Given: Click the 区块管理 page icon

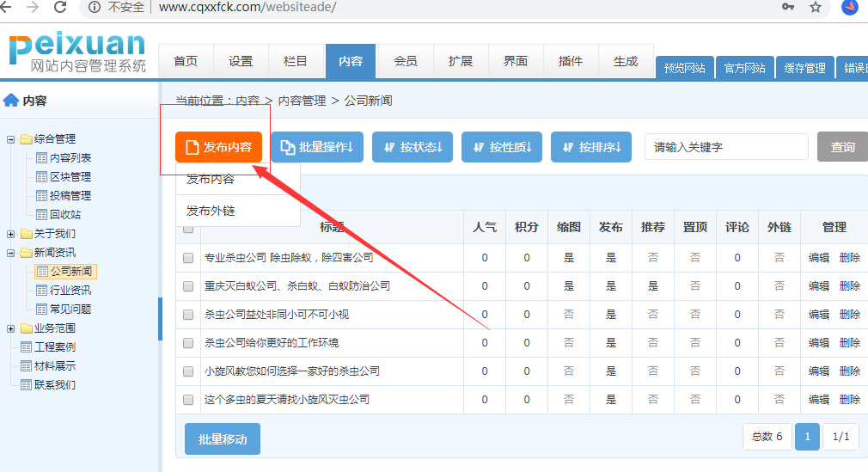Looking at the screenshot, I should click(41, 177).
